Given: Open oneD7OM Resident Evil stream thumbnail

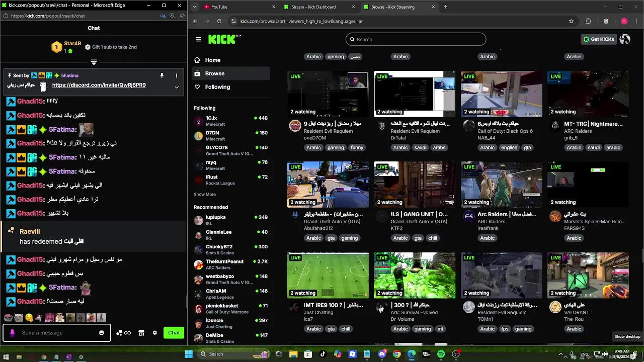Looking at the screenshot, I should pyautogui.click(x=328, y=94).
